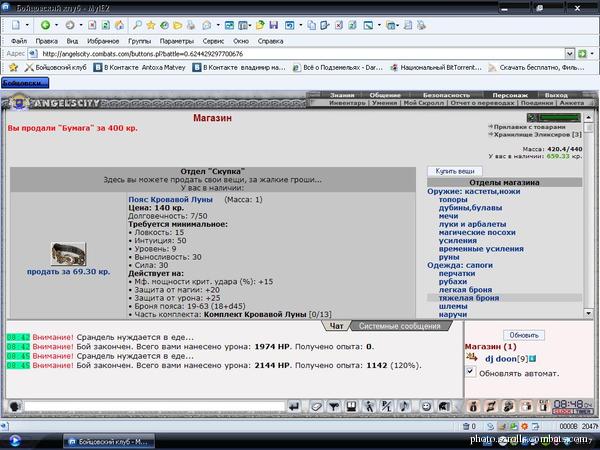Viewport: 600px width, 450px height.
Task: Open smileys via smiley face icon
Action: 426,406
